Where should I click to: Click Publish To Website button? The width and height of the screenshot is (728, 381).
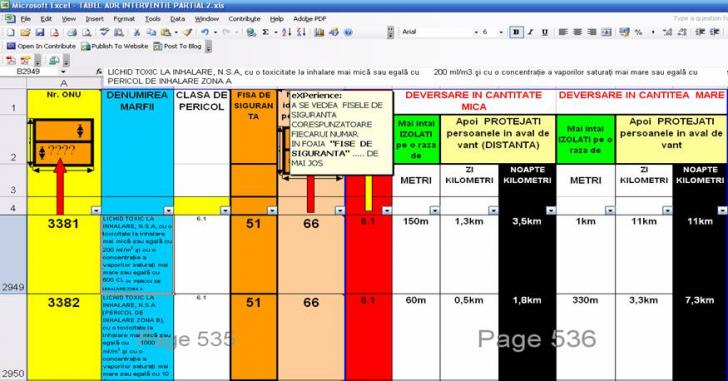(115, 46)
